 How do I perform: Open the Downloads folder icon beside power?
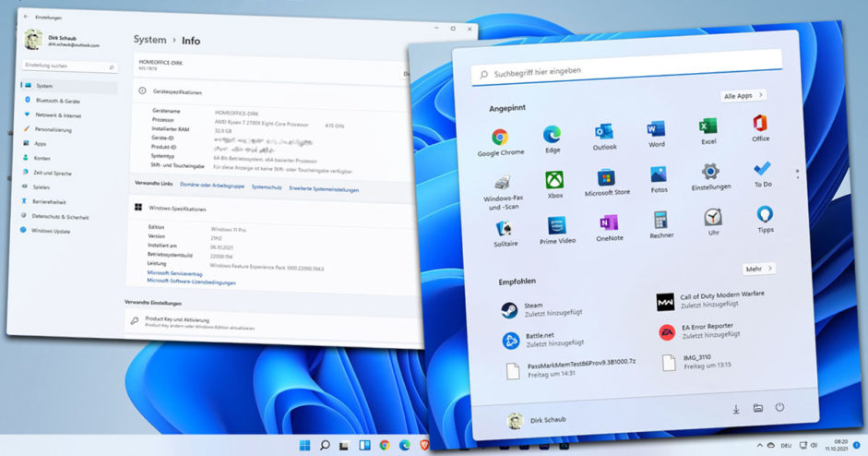(736, 410)
